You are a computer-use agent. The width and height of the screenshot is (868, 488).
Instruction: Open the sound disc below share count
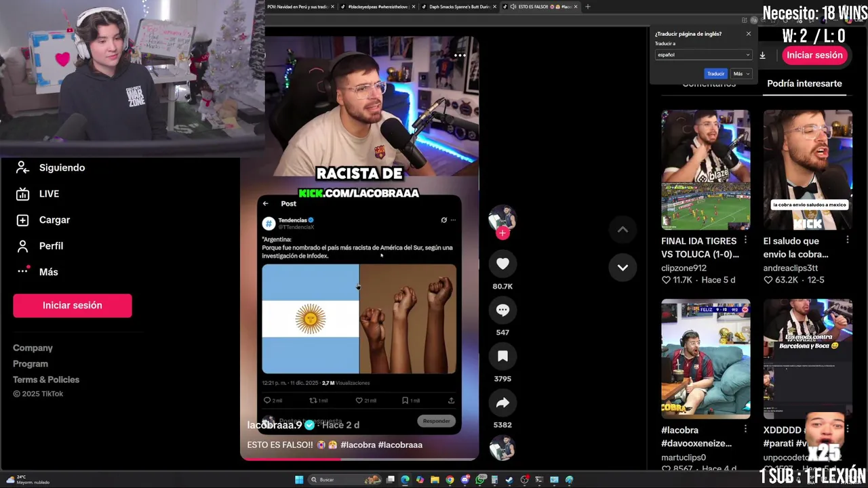pos(502,448)
